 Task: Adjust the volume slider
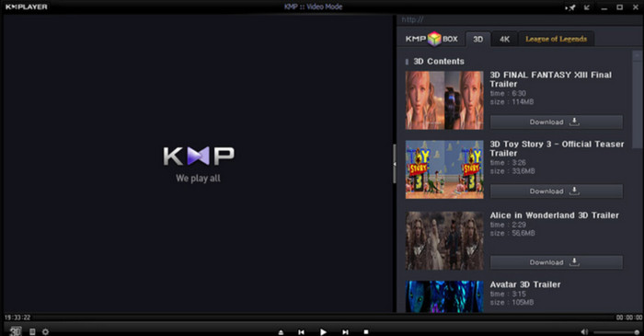616,332
